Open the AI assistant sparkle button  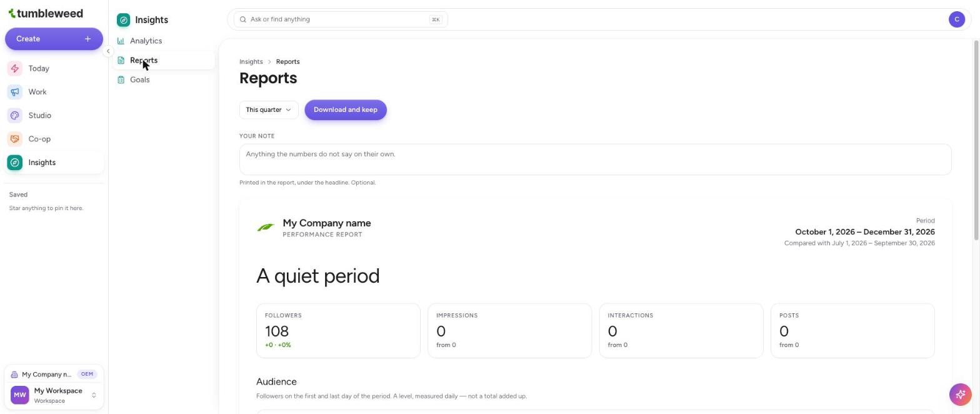(960, 395)
